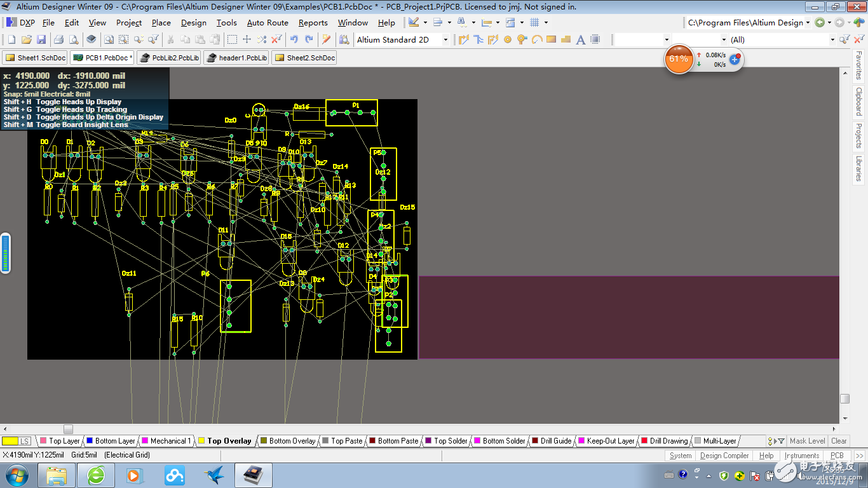Select the Place Fill rectangle icon
Image resolution: width=868 pixels, height=488 pixels.
point(551,39)
